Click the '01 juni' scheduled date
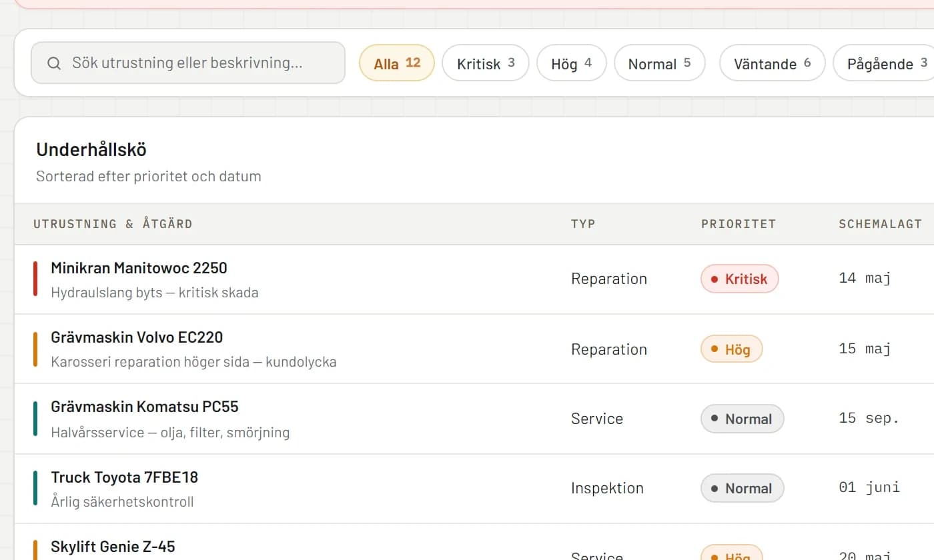The height and width of the screenshot is (560, 934). (x=869, y=487)
